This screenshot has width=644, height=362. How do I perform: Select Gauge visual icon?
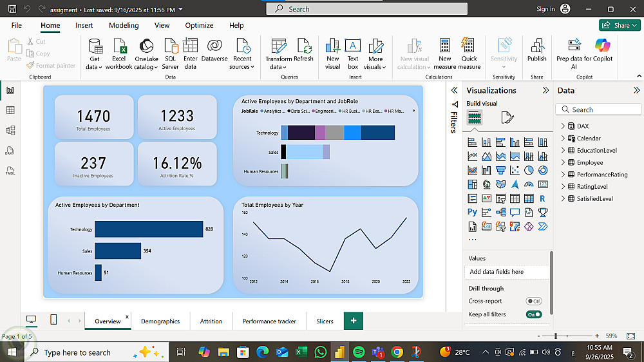529,184
